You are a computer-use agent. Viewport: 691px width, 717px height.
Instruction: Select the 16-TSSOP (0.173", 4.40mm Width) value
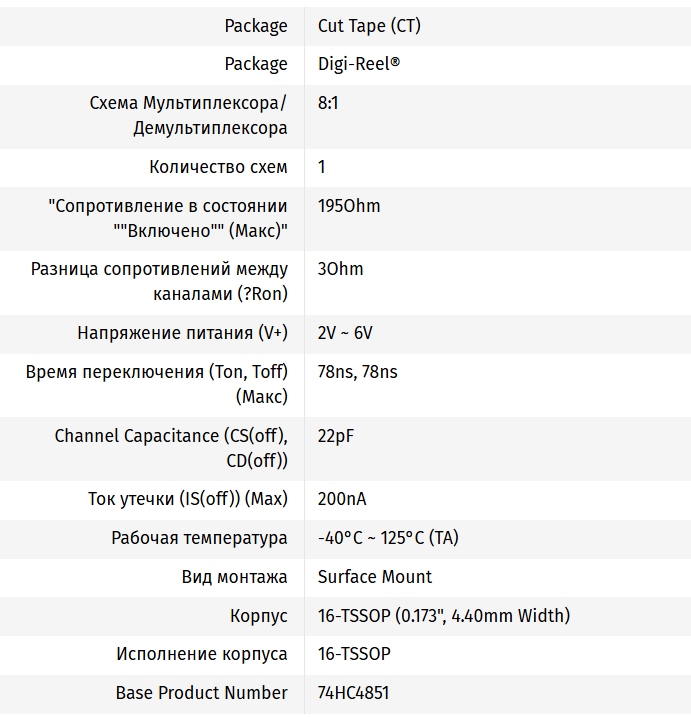[x=444, y=616]
